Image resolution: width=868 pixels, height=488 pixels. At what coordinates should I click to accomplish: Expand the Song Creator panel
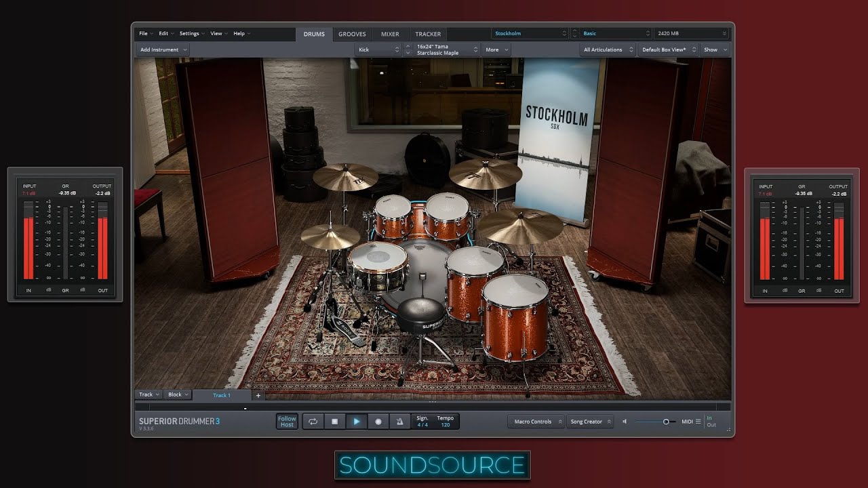(x=591, y=422)
